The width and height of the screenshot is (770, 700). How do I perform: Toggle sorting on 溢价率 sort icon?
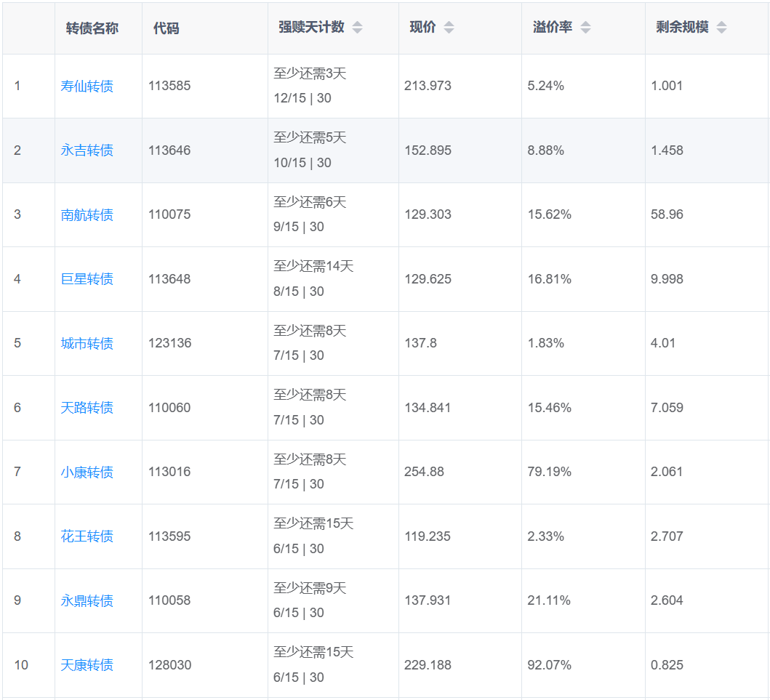click(x=585, y=28)
